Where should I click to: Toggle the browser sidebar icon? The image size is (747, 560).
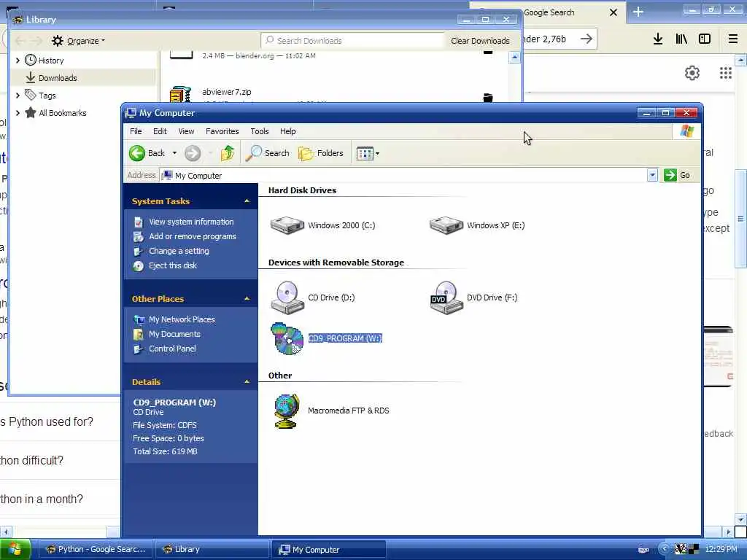coord(705,39)
